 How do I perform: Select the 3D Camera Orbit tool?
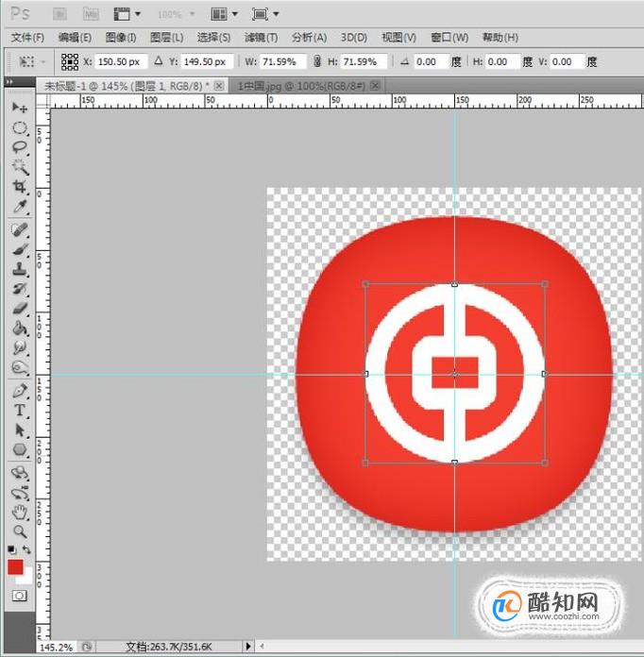point(19,493)
